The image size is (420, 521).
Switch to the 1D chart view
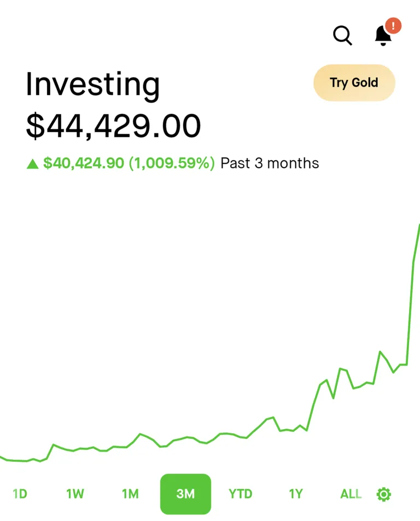click(x=20, y=494)
